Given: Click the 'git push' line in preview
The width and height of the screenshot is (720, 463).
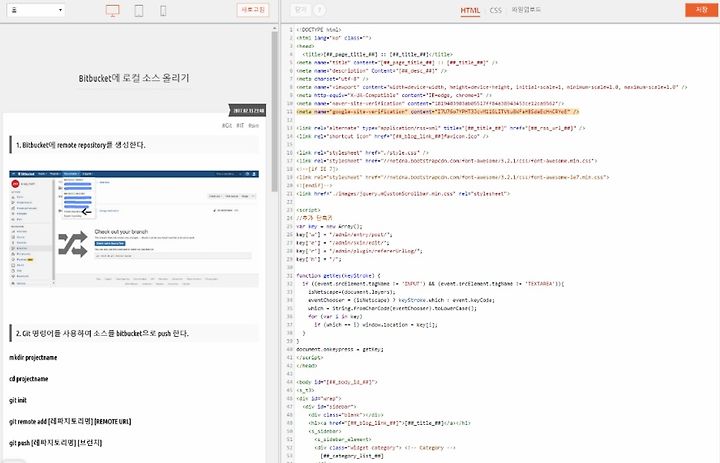Looking at the screenshot, I should (56, 443).
